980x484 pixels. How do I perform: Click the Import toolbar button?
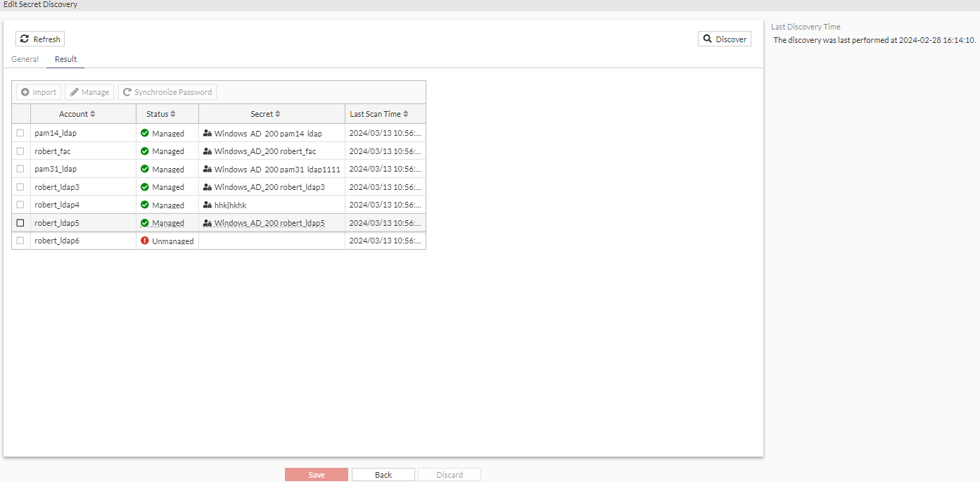click(x=39, y=92)
